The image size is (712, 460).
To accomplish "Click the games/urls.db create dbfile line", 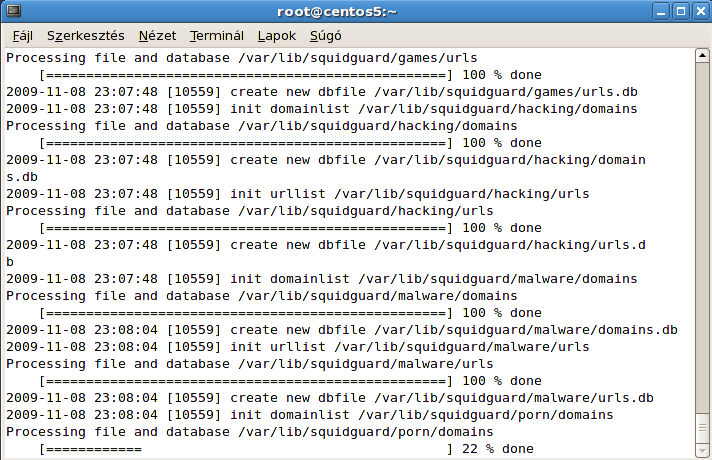I will pos(322,92).
